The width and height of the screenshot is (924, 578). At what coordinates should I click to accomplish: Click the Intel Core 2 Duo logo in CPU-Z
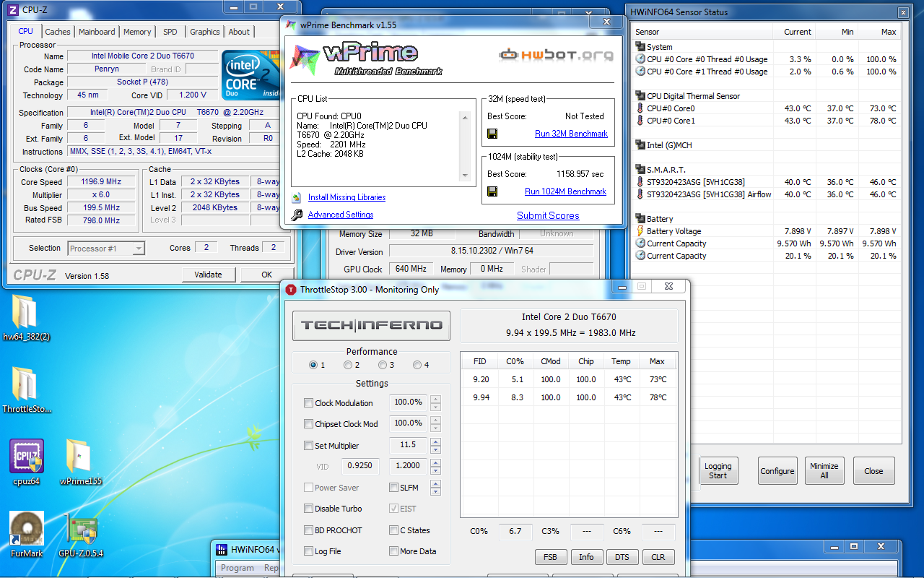tap(252, 75)
